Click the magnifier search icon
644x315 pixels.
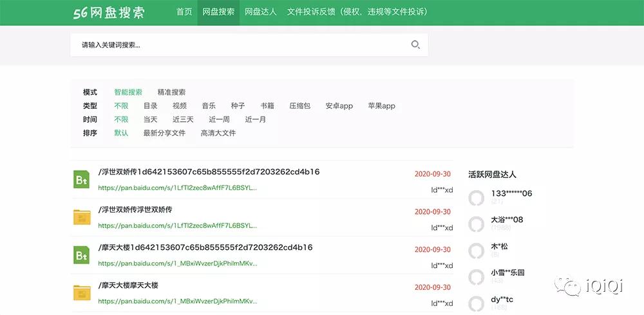[415, 44]
